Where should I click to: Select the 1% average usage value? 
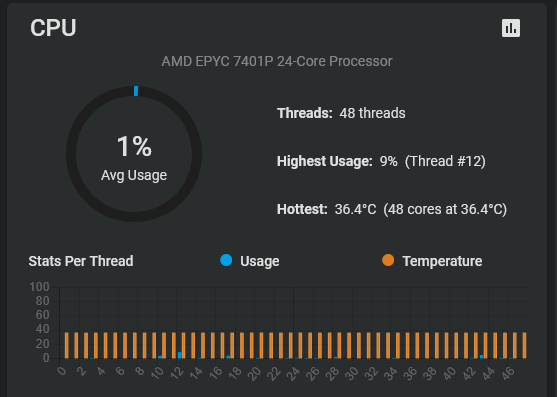pyautogui.click(x=134, y=146)
